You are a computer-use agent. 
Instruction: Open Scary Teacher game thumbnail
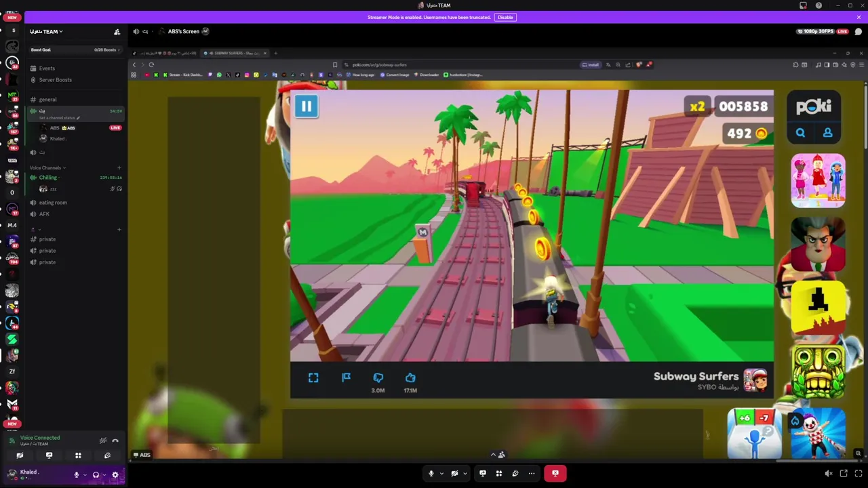tap(818, 244)
